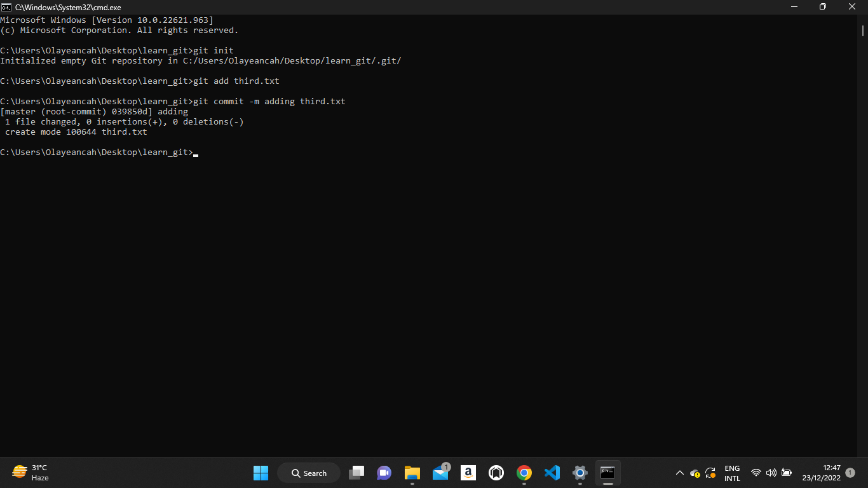Launch the Teams Chat taskbar icon
868x488 pixels.
[x=384, y=473]
